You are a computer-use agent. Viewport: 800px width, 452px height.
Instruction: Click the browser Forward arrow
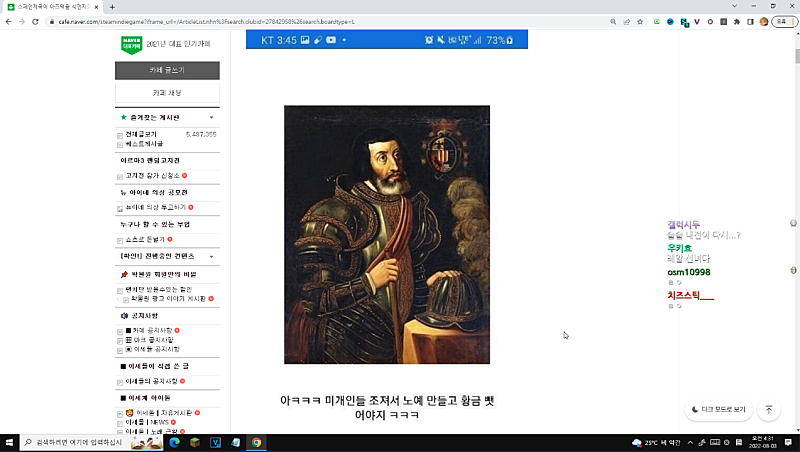[x=21, y=21]
